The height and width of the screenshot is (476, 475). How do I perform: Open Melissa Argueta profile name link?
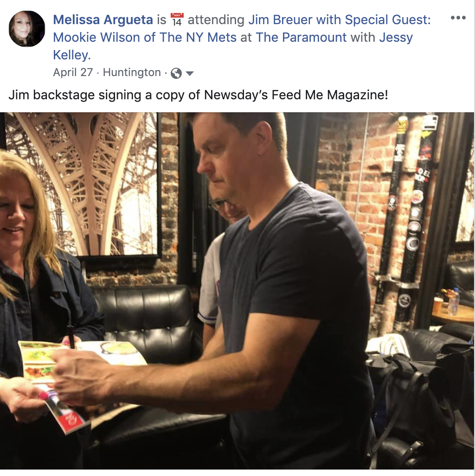(103, 20)
